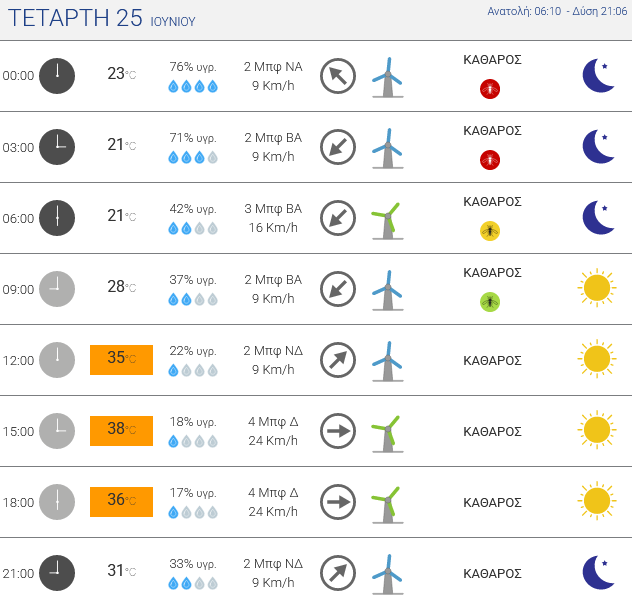Click the green windmill icon at 06:00
Screen dimensions: 632x596
point(386,219)
